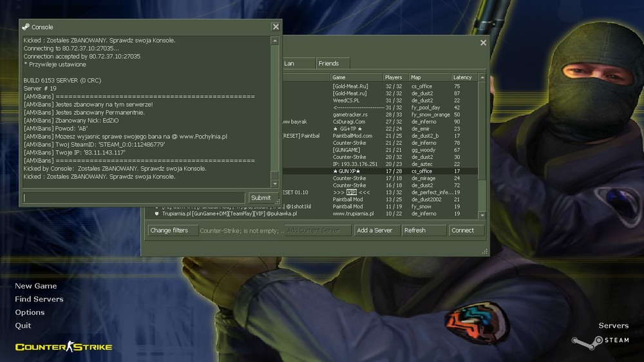Screen dimensions: 644x362
Task: Open Options from the main menu
Action: click(x=30, y=312)
